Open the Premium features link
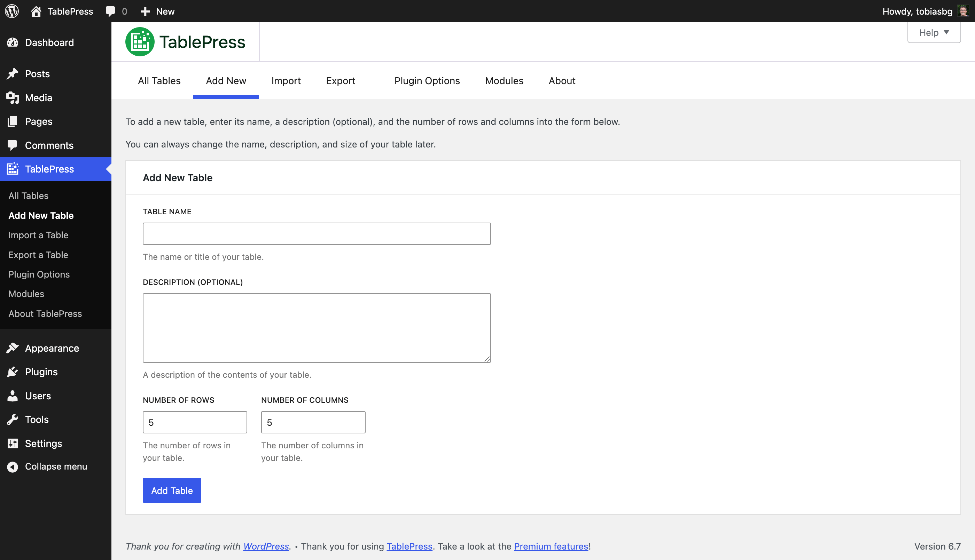Image resolution: width=975 pixels, height=560 pixels. point(551,546)
